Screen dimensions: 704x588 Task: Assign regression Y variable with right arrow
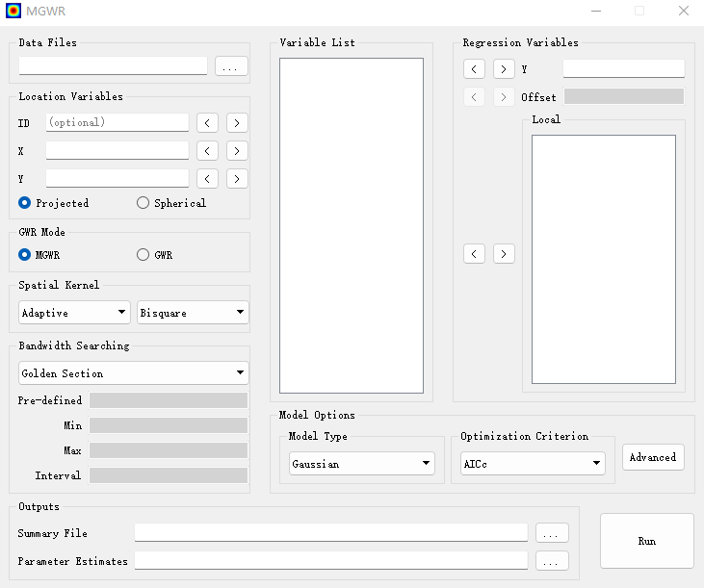click(504, 69)
